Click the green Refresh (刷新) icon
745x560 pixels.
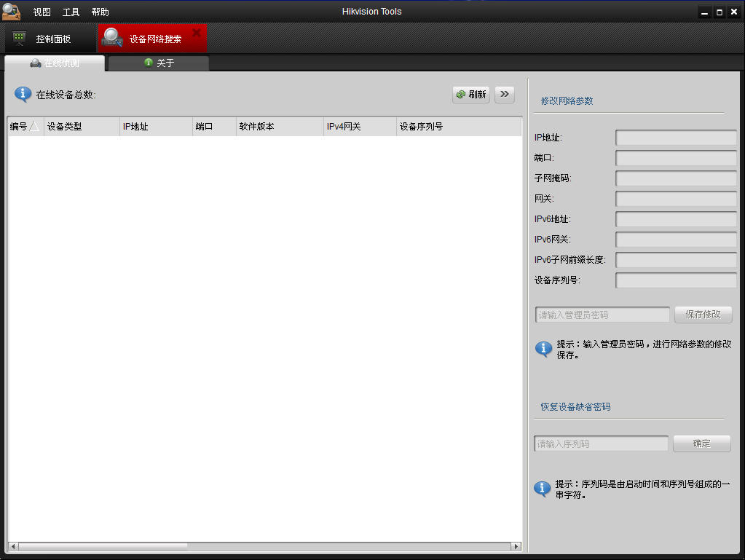click(461, 94)
